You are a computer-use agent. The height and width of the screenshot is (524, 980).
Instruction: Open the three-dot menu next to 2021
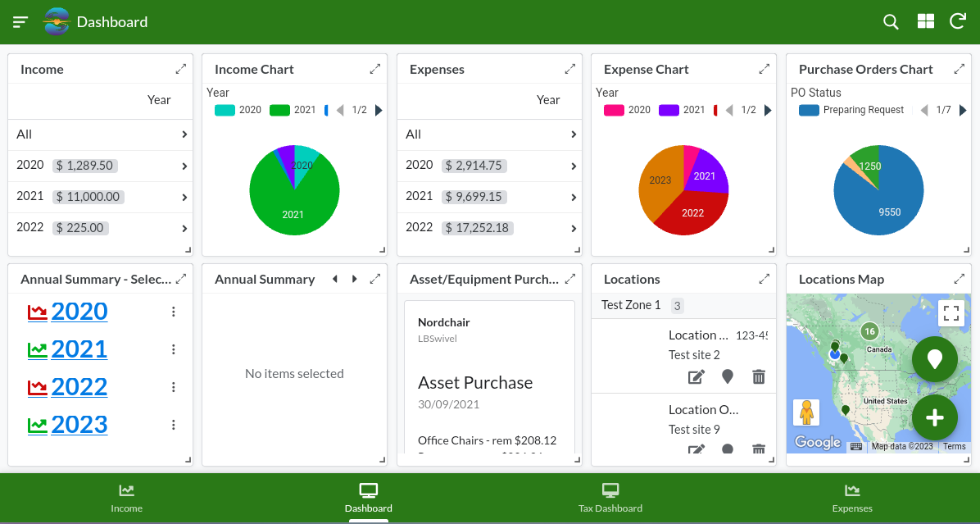(173, 349)
